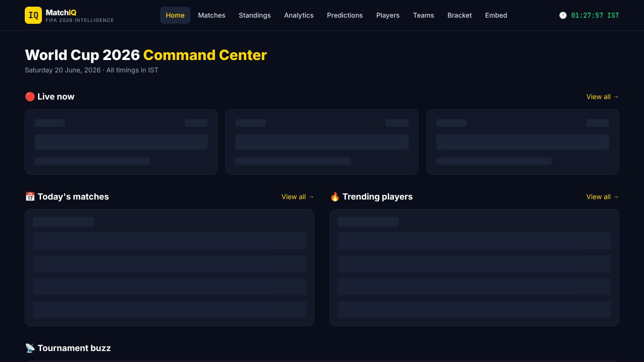The image size is (644, 362).
Task: Click View all for Today's matches
Action: pos(298,197)
